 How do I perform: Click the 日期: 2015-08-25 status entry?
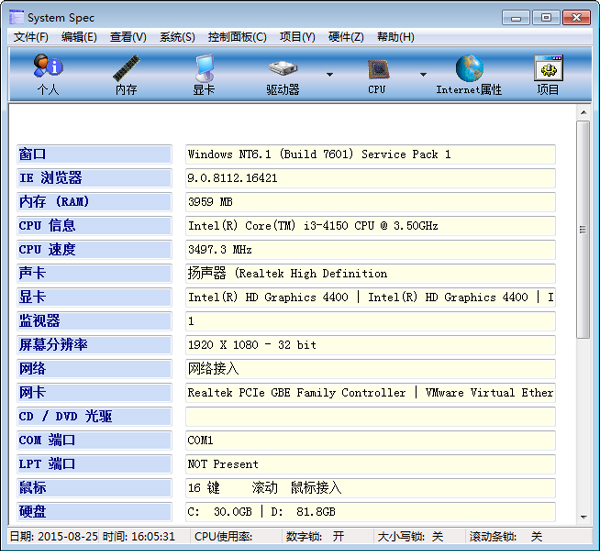tap(54, 536)
